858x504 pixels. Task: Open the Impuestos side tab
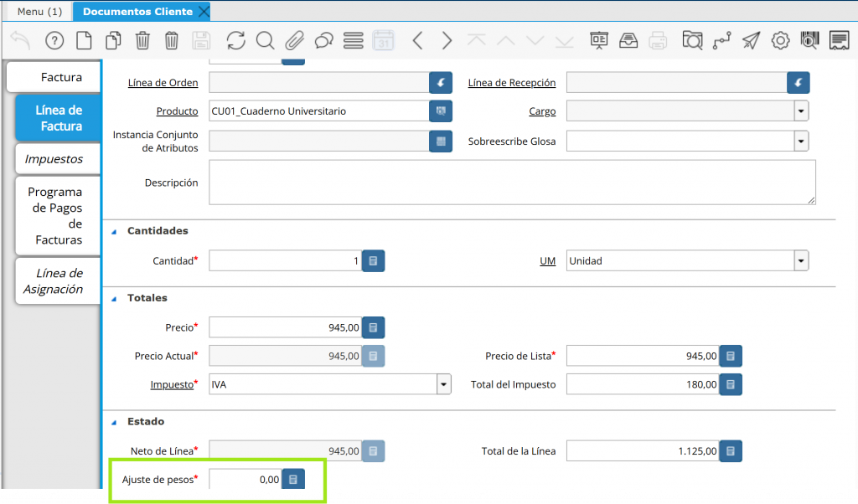[58, 159]
